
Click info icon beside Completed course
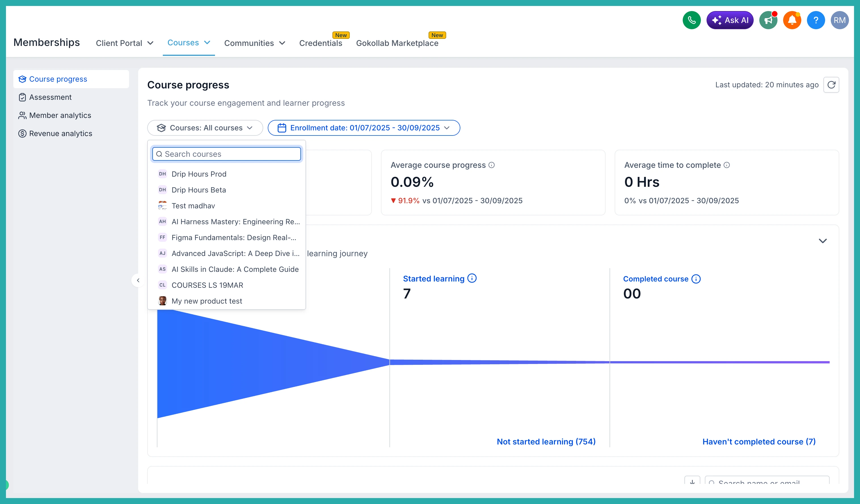(x=696, y=279)
